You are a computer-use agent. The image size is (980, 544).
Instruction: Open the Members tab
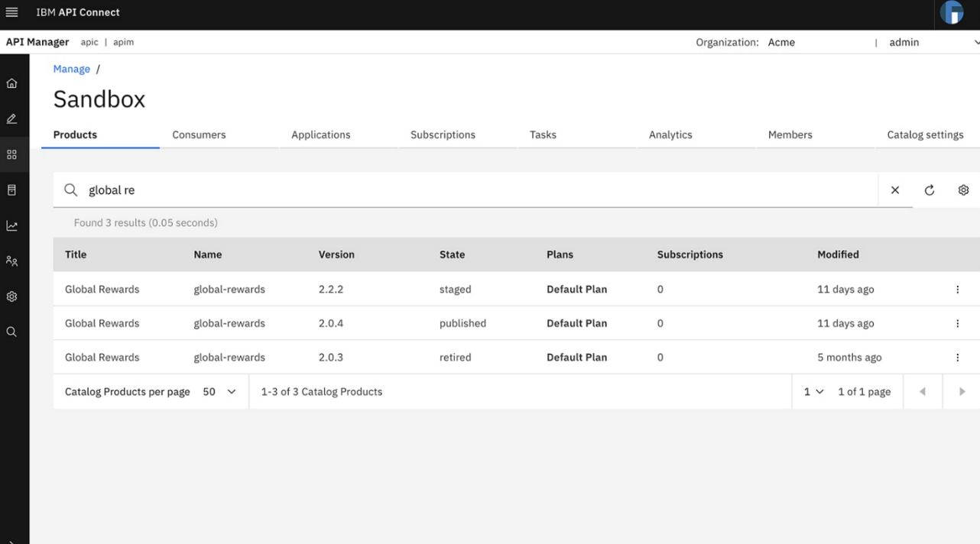click(x=790, y=135)
